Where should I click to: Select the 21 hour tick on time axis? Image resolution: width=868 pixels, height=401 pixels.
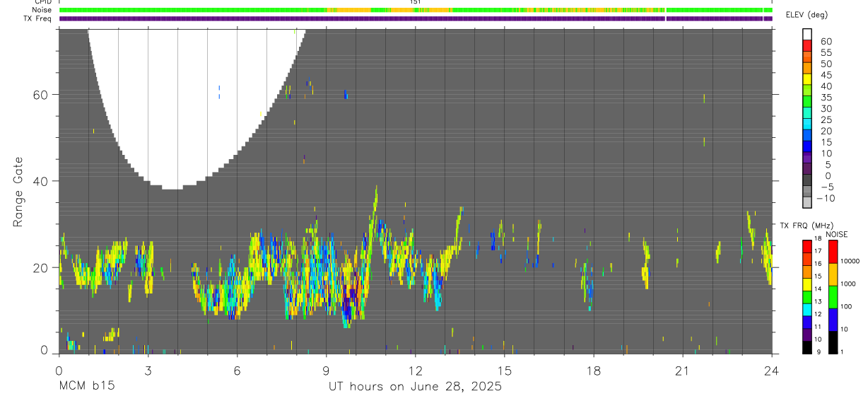tap(682, 371)
